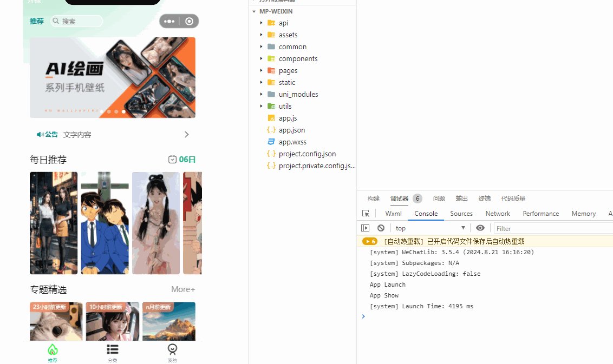Open the 输出 tab
The height and width of the screenshot is (364, 613).
click(462, 198)
